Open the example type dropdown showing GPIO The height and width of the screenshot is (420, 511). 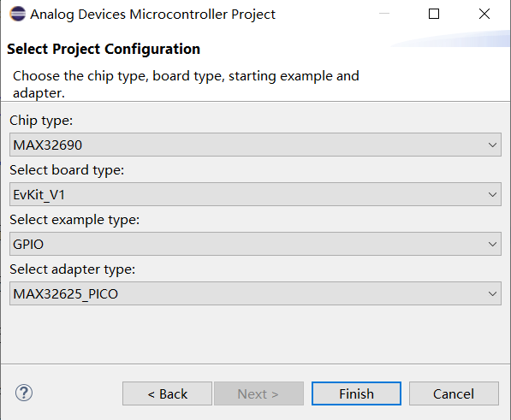coord(255,244)
